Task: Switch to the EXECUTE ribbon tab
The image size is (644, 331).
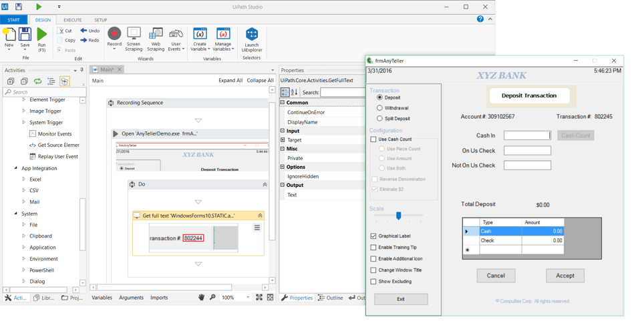Action: [73, 20]
